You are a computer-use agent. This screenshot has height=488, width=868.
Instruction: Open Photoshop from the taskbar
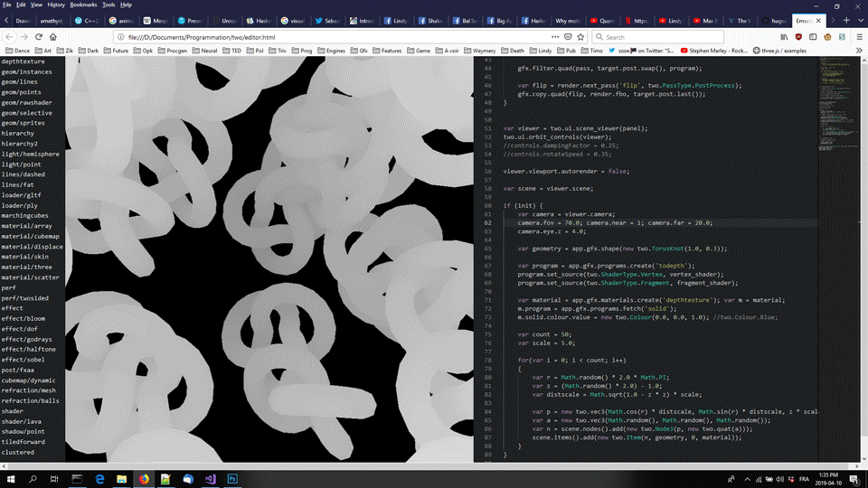[232, 479]
